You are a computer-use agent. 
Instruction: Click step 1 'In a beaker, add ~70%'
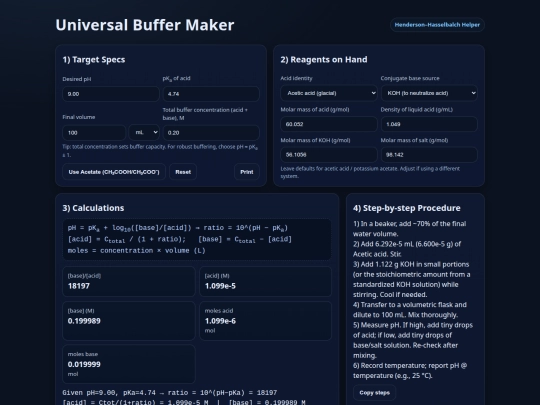tap(409, 229)
